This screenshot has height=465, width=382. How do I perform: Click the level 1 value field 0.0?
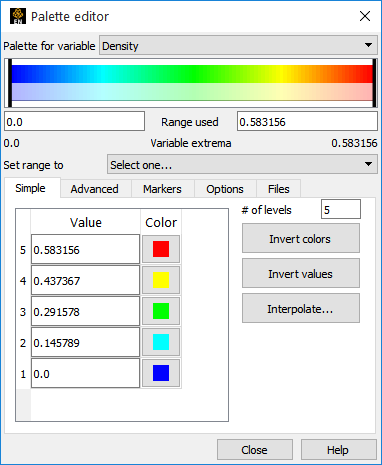[x=85, y=373]
